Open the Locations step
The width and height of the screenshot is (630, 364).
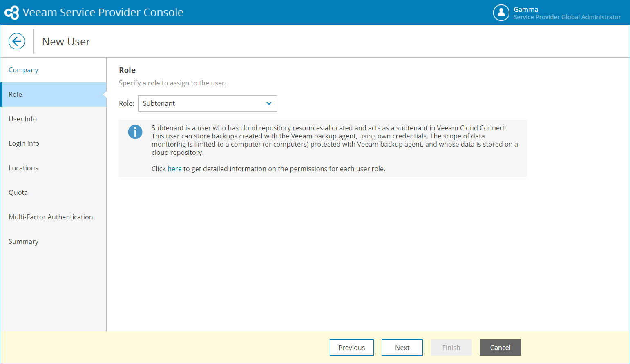coord(23,168)
